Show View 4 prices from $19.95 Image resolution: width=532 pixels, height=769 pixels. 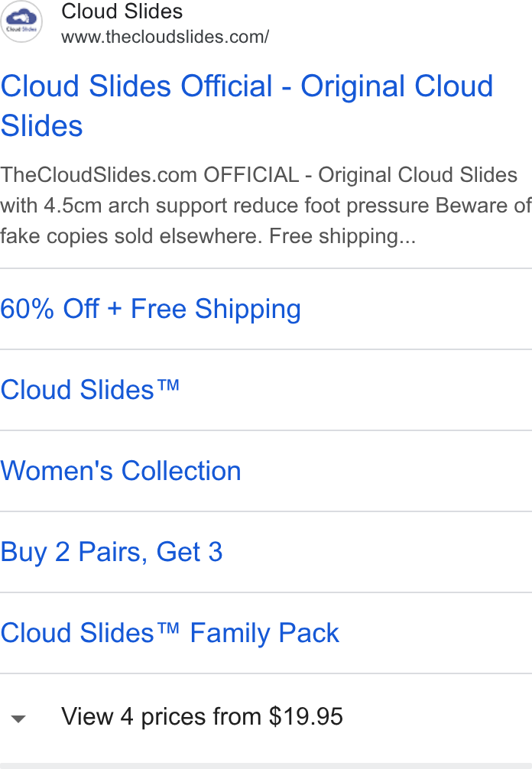tap(202, 716)
